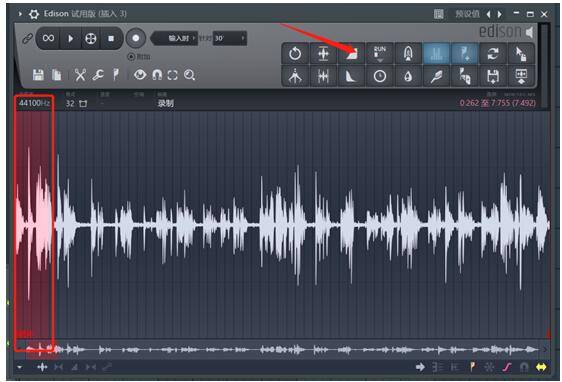This screenshot has height=382, width=562.
Task: Open the record trigger mode dropdown
Action: [175, 38]
